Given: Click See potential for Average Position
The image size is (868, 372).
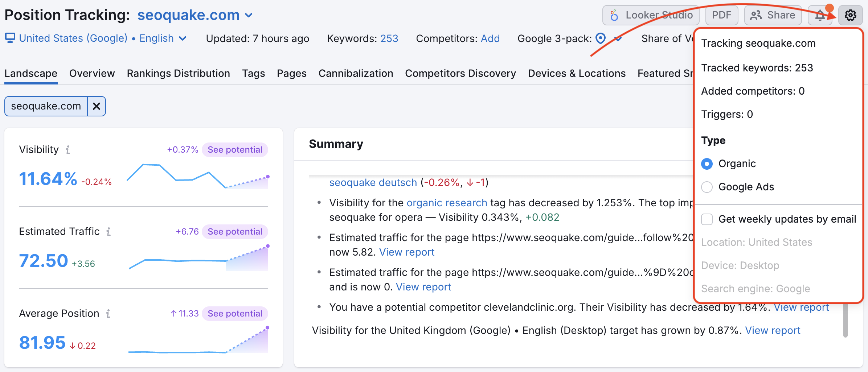Looking at the screenshot, I should (x=235, y=314).
